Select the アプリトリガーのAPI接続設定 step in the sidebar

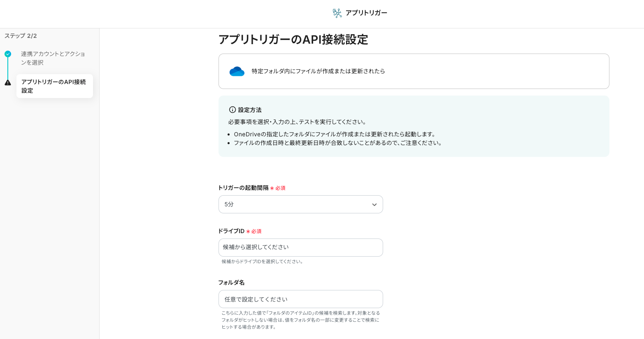click(x=54, y=86)
